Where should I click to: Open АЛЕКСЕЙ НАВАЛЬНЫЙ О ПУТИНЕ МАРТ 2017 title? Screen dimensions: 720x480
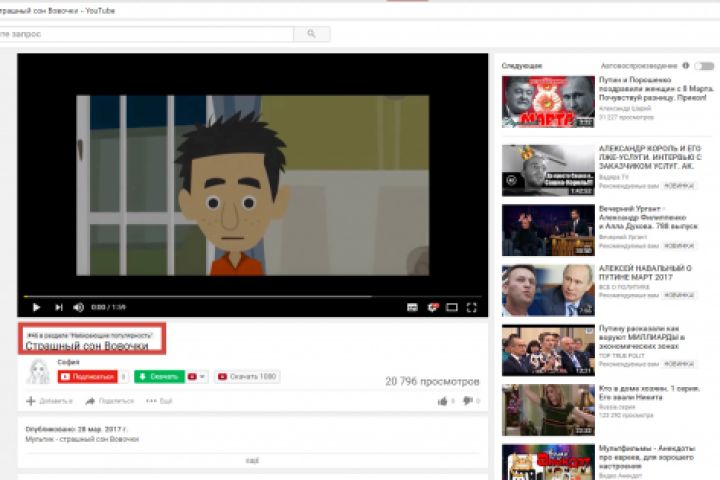[645, 272]
